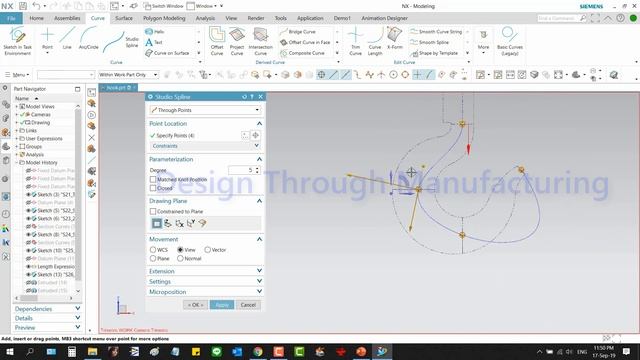Screen dimensions: 640x360
Task: Select the Point curve tool
Action: (x=47, y=39)
